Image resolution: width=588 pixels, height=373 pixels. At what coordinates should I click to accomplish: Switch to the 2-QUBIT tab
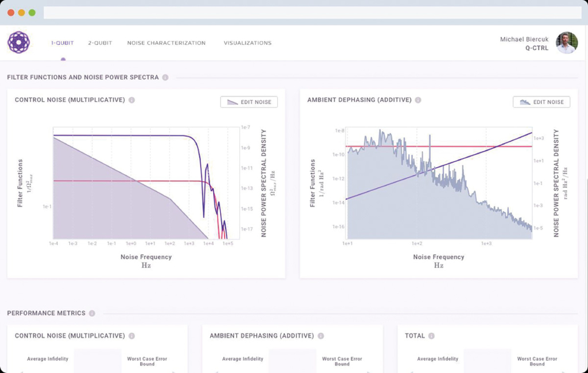coord(100,43)
